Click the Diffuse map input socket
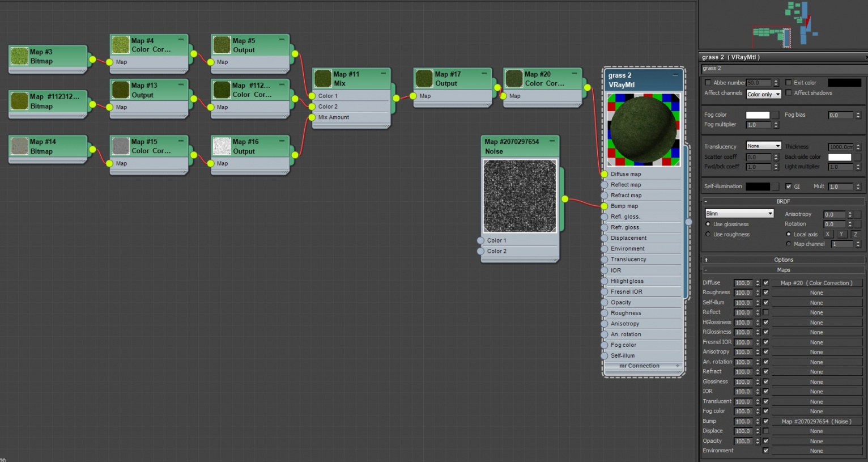 pos(605,174)
